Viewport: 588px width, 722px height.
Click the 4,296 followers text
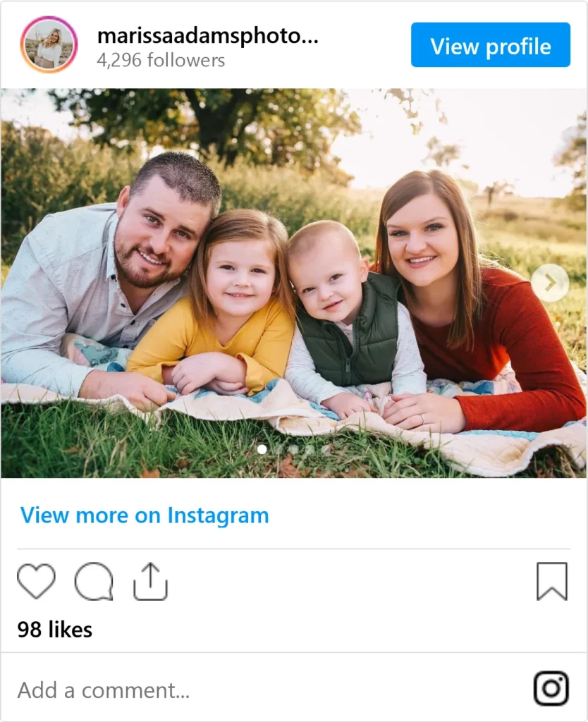tap(161, 61)
